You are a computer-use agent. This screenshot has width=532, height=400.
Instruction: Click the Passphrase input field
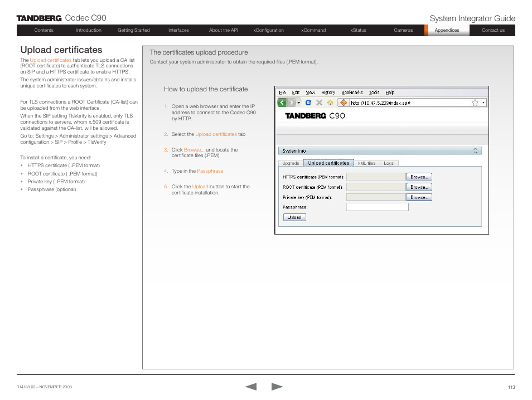click(x=378, y=207)
